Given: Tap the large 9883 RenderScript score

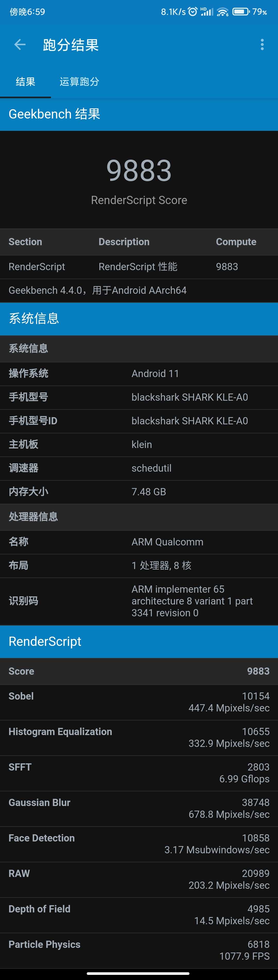Looking at the screenshot, I should [139, 170].
